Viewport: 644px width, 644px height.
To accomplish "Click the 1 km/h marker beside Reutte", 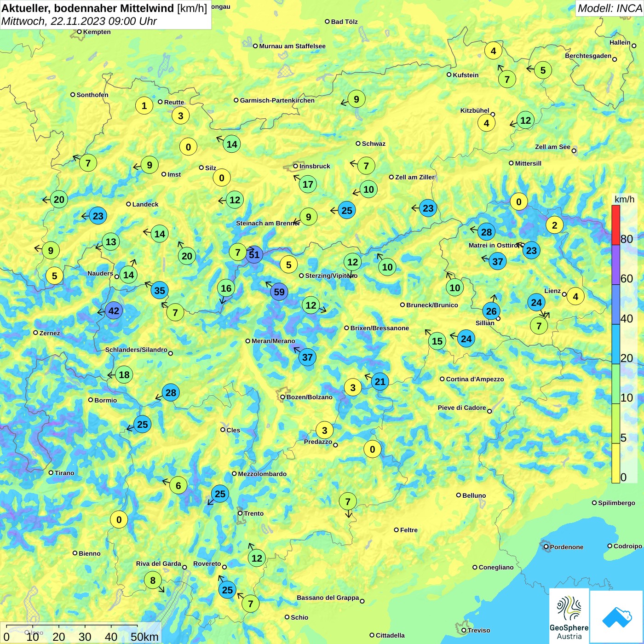I will (x=144, y=106).
